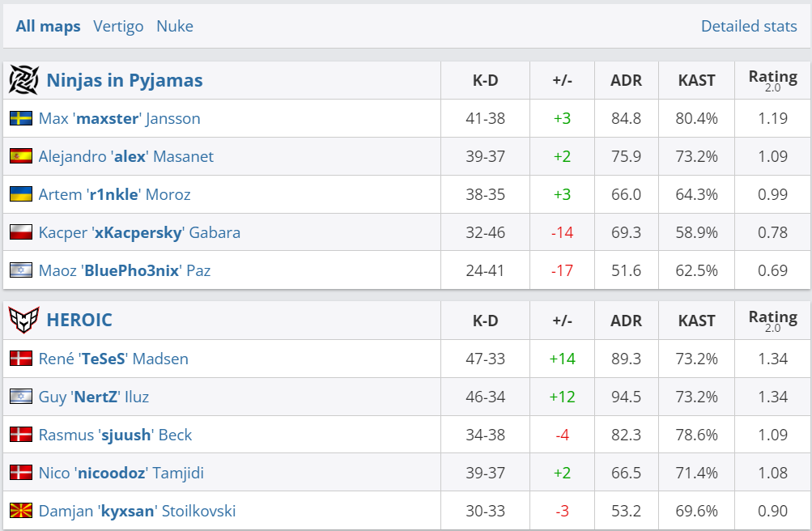Click the K-D column header for Ninjas in Pyjamas
Image resolution: width=812 pixels, height=531 pixels.
point(485,80)
